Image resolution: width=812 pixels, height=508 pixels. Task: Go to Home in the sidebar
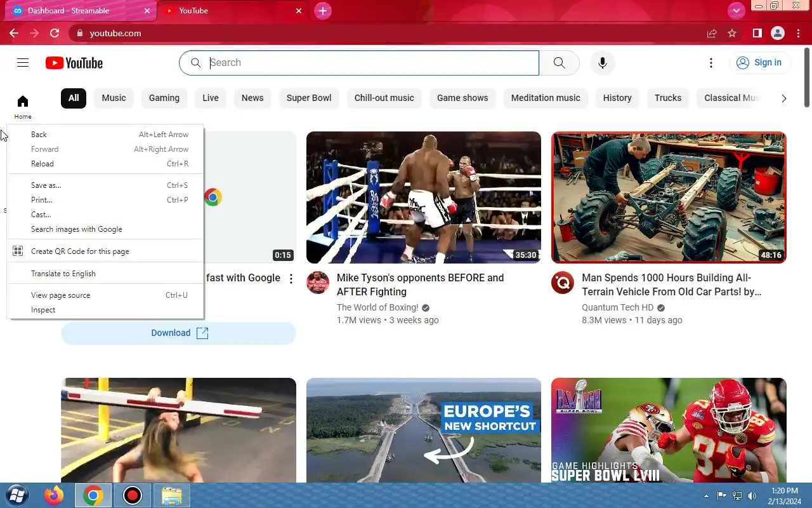[x=23, y=107]
